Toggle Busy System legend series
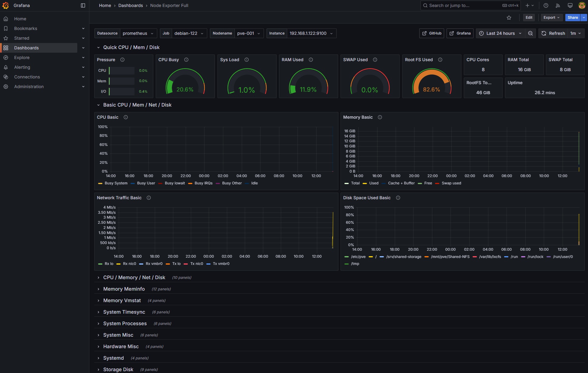Viewport: 588px width, 373px height. (x=113, y=183)
